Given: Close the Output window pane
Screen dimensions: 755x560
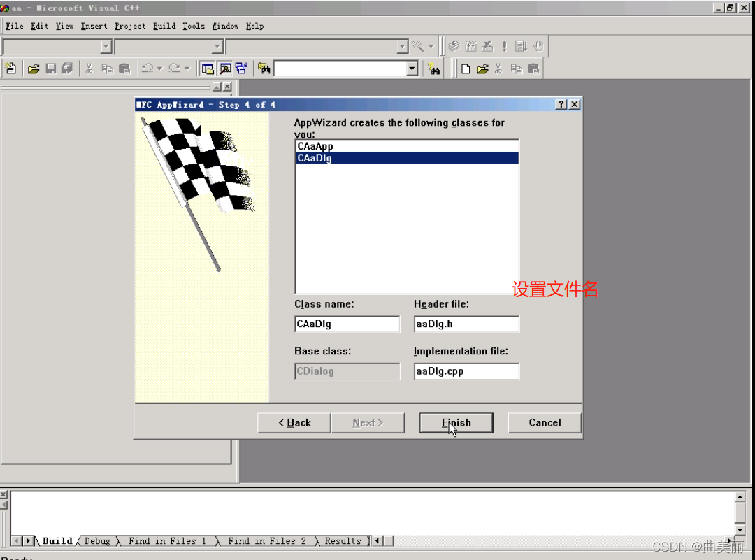Looking at the screenshot, I should (x=3, y=494).
